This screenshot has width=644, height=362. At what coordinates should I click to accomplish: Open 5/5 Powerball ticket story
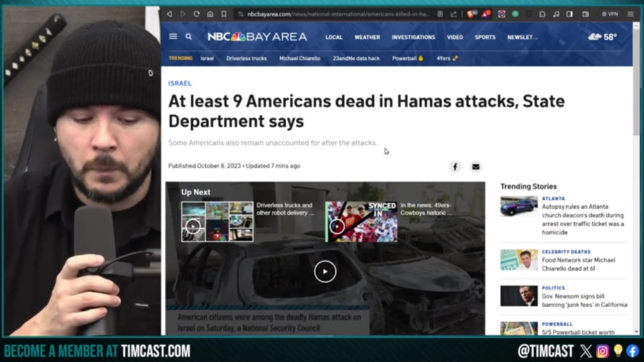tap(578, 332)
